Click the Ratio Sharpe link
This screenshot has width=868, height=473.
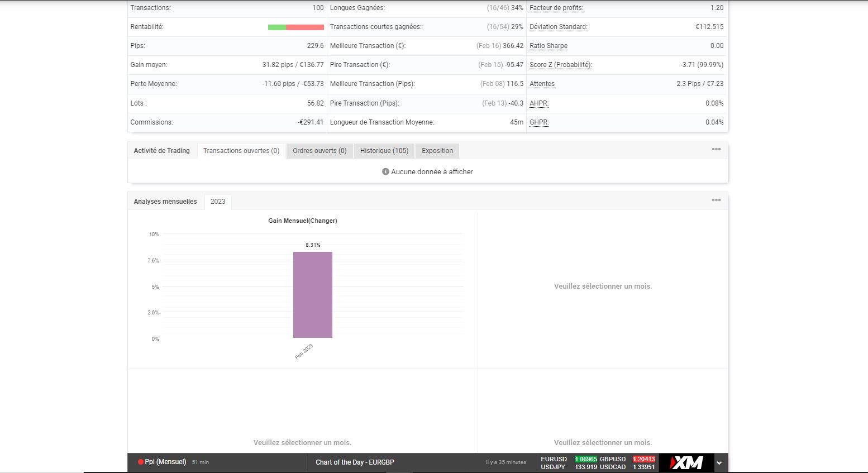pos(549,46)
